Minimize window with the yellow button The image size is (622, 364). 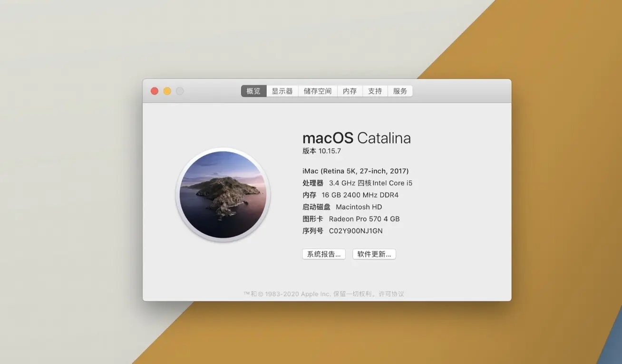(x=167, y=91)
